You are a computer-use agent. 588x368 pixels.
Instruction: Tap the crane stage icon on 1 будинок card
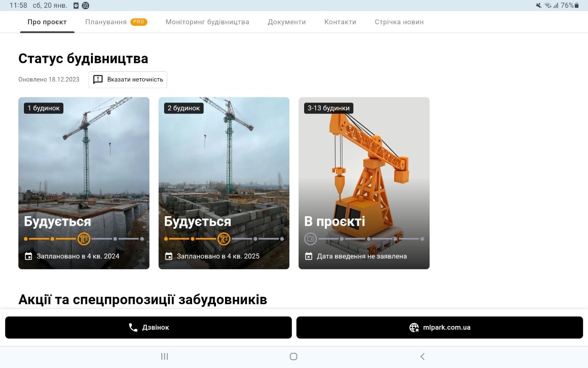pos(84,239)
